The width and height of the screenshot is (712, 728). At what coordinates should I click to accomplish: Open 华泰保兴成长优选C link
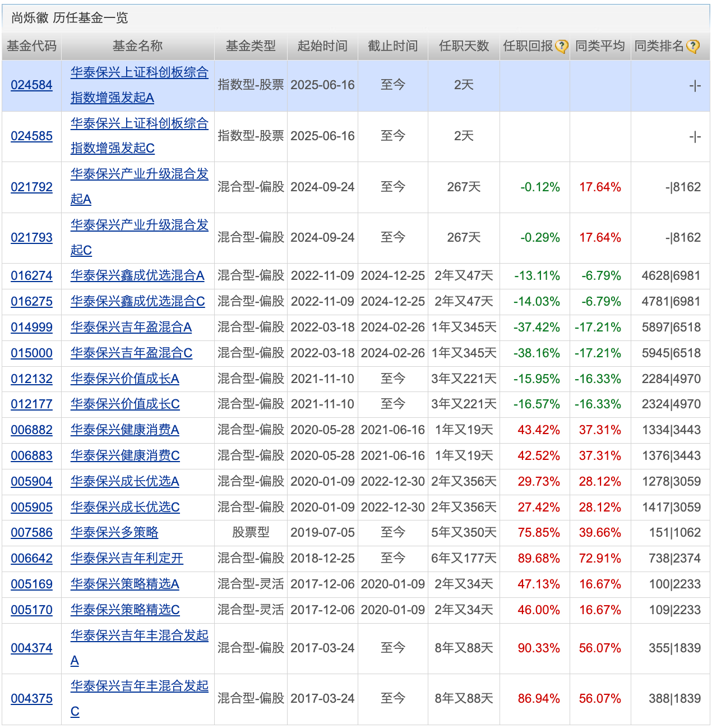125,508
